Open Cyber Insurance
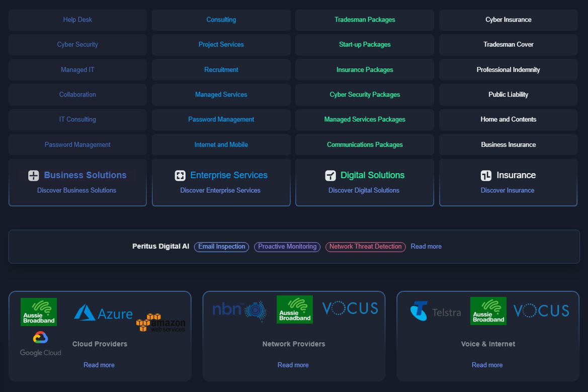The width and height of the screenshot is (588, 392). 509,20
